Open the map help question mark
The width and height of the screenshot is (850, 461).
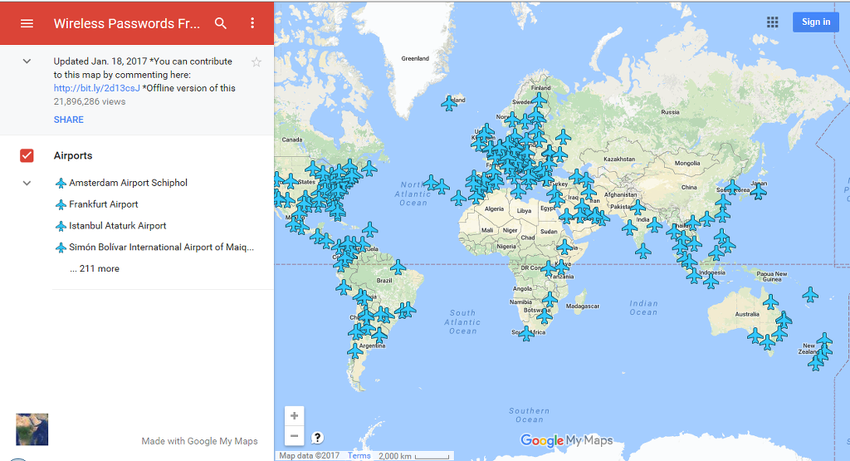coord(318,438)
